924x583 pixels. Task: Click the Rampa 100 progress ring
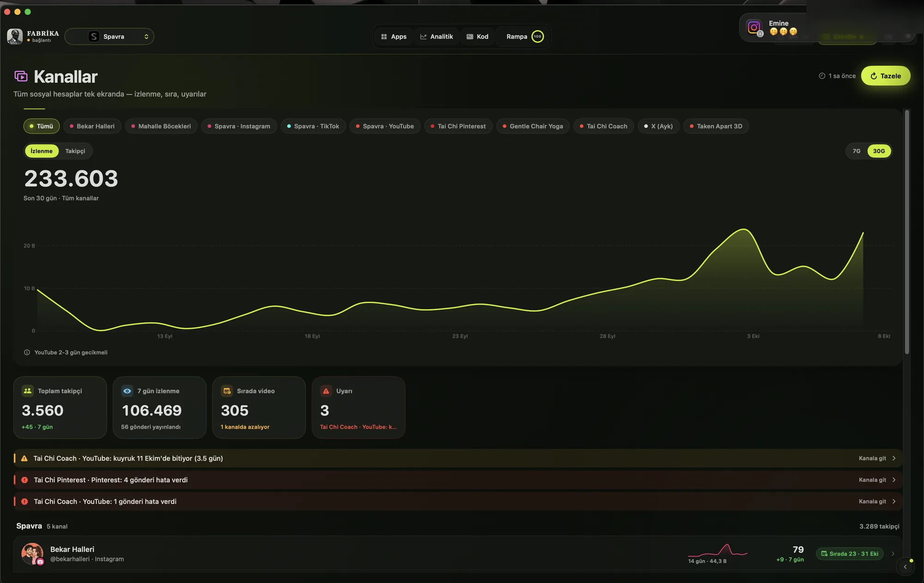pyautogui.click(x=537, y=37)
